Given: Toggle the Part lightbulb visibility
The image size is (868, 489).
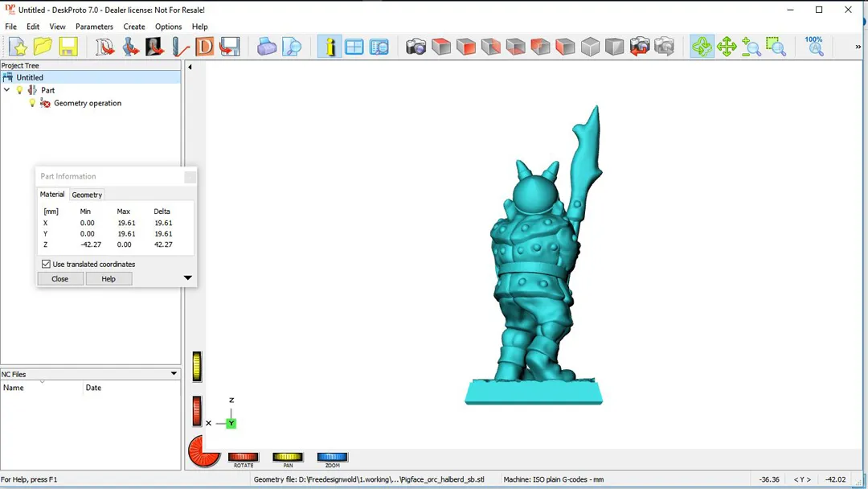Looking at the screenshot, I should click(20, 90).
